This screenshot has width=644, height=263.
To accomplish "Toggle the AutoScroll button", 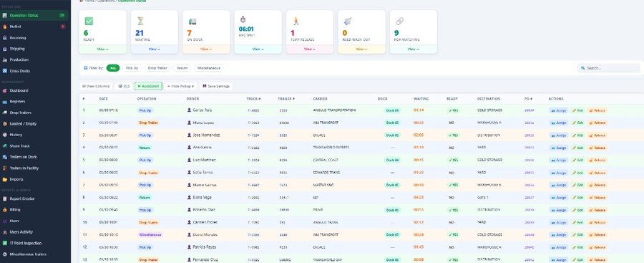I will pyautogui.click(x=148, y=86).
